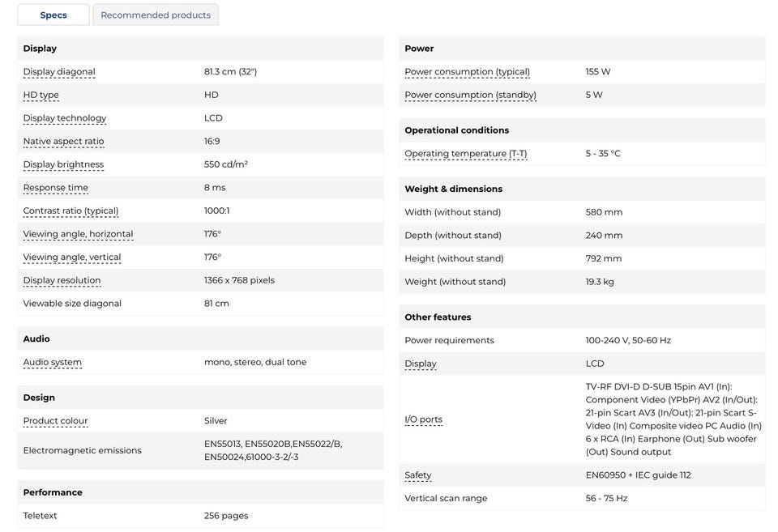Click Viewing angle, vertical term
Viewport: 778px width, 532px height.
pos(72,257)
